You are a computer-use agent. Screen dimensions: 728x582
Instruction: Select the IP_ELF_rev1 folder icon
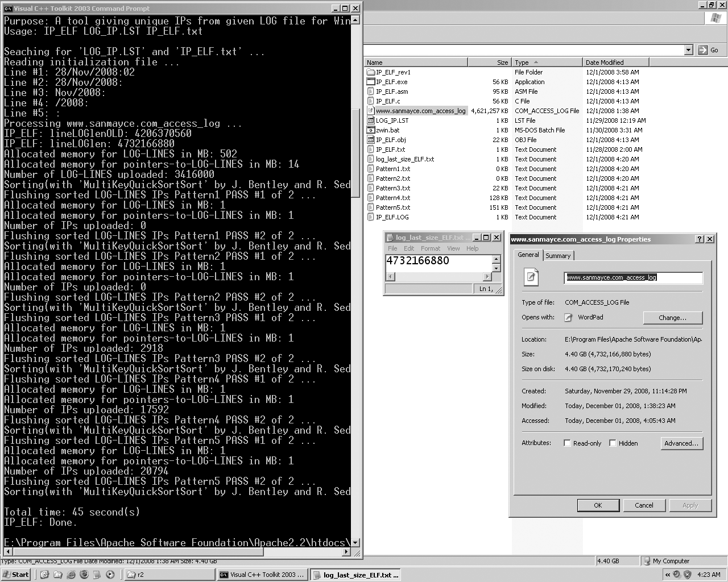[x=371, y=72]
